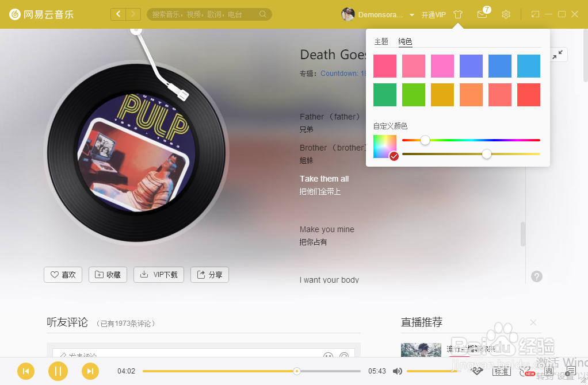
Task: Click the 喜欢 like button
Action: [x=63, y=275]
